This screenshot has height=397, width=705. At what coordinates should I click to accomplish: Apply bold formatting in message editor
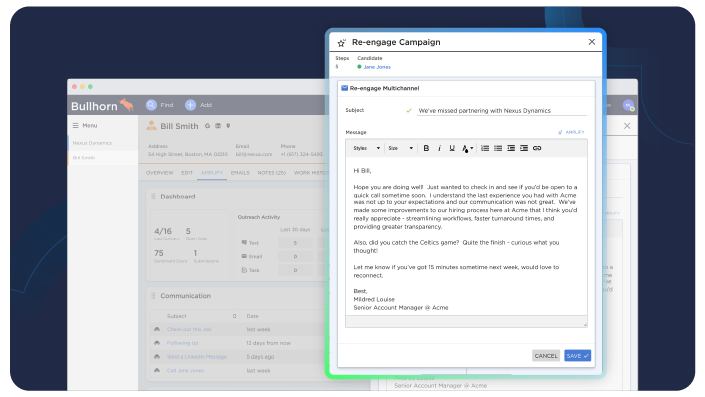[426, 148]
